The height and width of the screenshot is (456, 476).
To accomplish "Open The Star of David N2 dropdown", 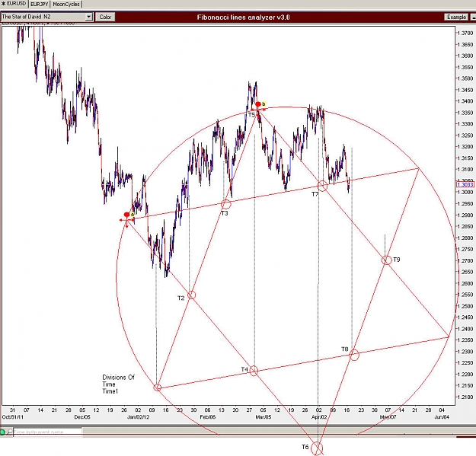I will pyautogui.click(x=88, y=17).
